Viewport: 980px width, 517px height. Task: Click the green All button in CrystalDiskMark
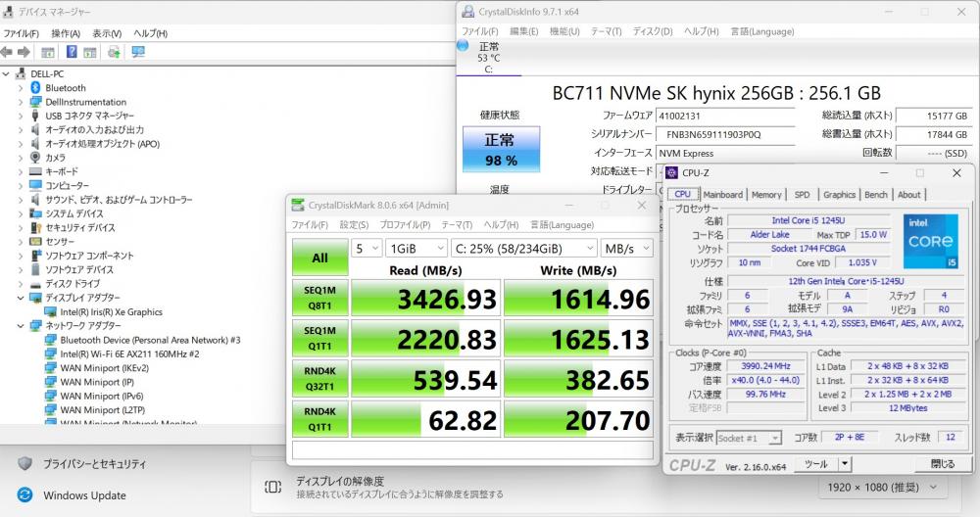click(320, 258)
